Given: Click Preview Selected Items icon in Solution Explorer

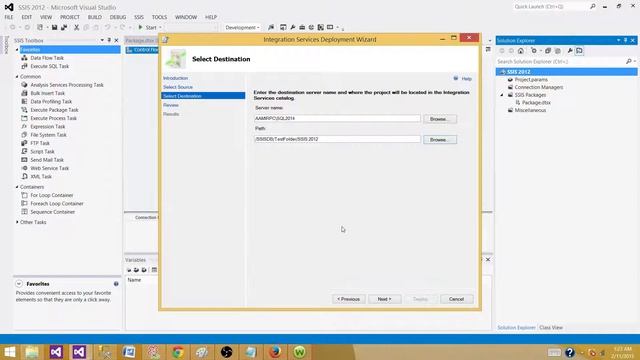Looking at the screenshot, I should click(580, 51).
